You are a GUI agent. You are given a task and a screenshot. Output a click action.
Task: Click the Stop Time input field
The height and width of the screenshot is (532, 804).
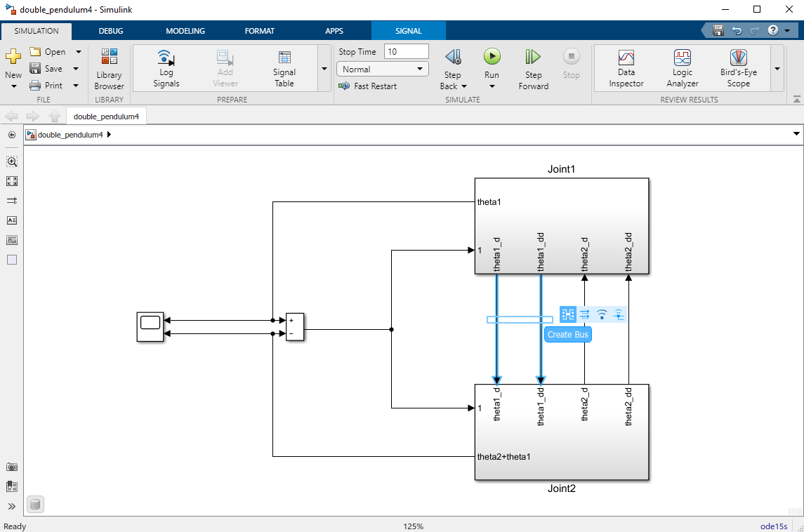coord(406,51)
